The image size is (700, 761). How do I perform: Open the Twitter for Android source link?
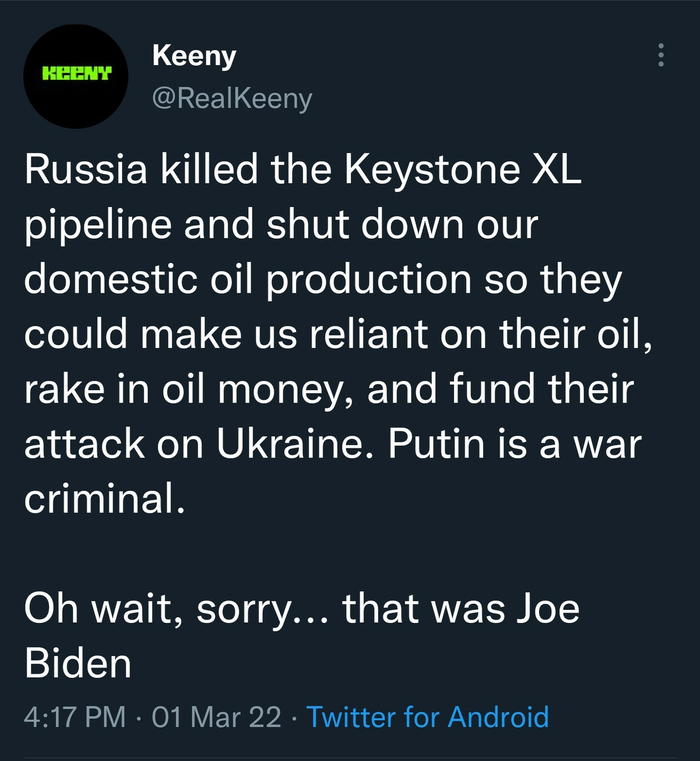tap(428, 717)
